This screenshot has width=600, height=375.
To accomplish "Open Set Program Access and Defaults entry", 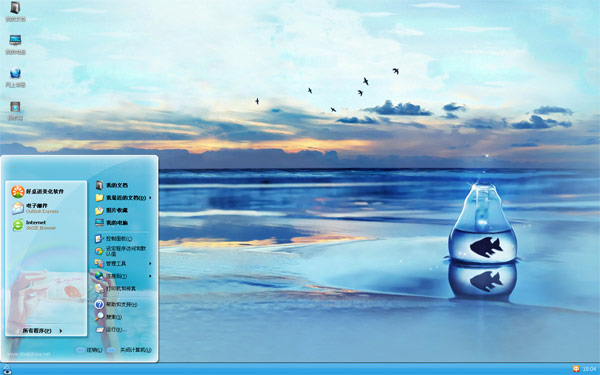I will 121,251.
